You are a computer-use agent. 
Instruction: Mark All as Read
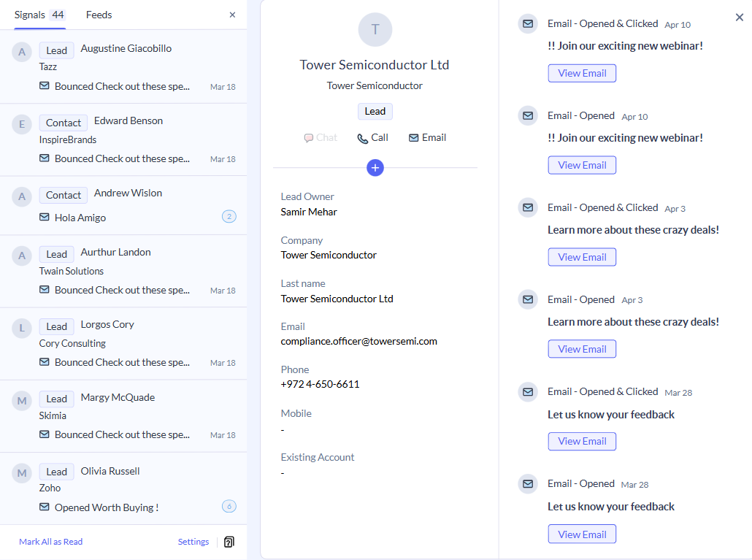pos(51,542)
